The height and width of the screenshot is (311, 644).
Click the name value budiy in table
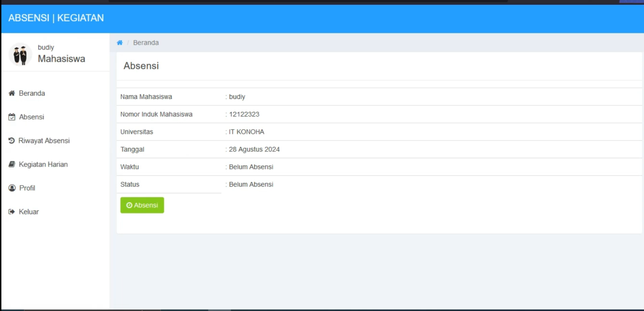pos(237,97)
